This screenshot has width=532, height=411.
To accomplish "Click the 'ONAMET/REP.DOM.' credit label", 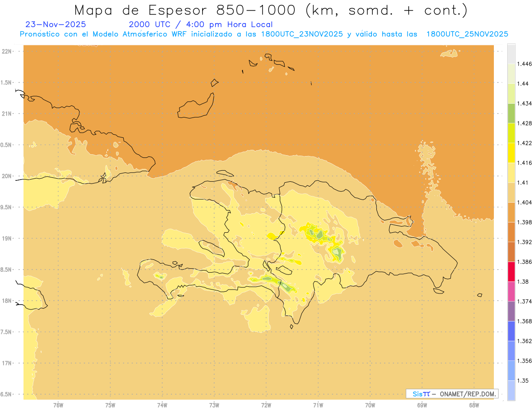I will (x=469, y=394).
